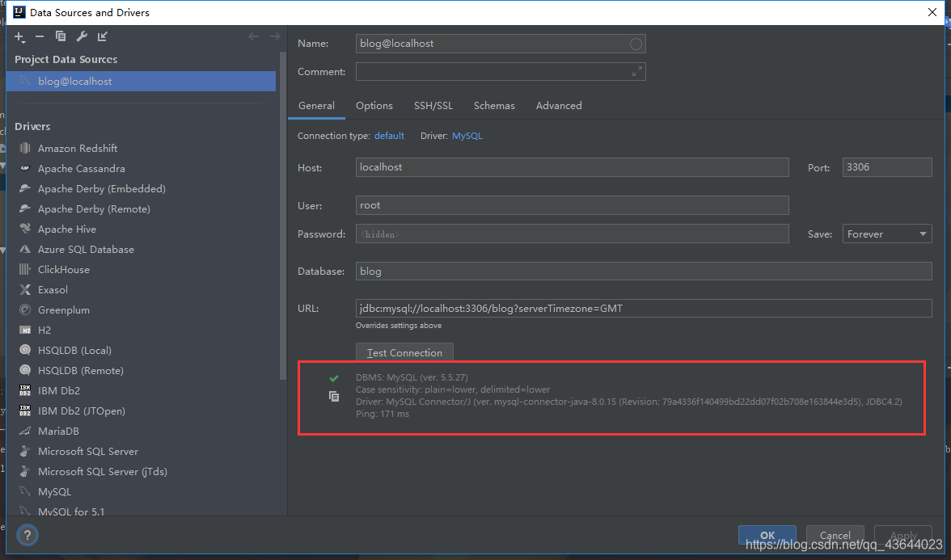The image size is (951, 560).
Task: Open the Schemas tab
Action: (494, 105)
